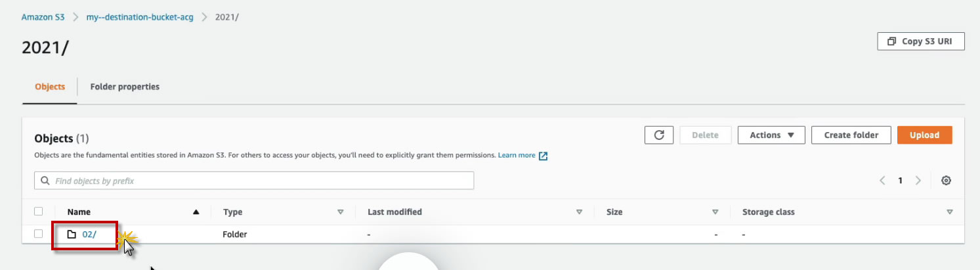Toggle the select-all checkbox in table header
This screenshot has width=980, height=270.
tap(39, 212)
